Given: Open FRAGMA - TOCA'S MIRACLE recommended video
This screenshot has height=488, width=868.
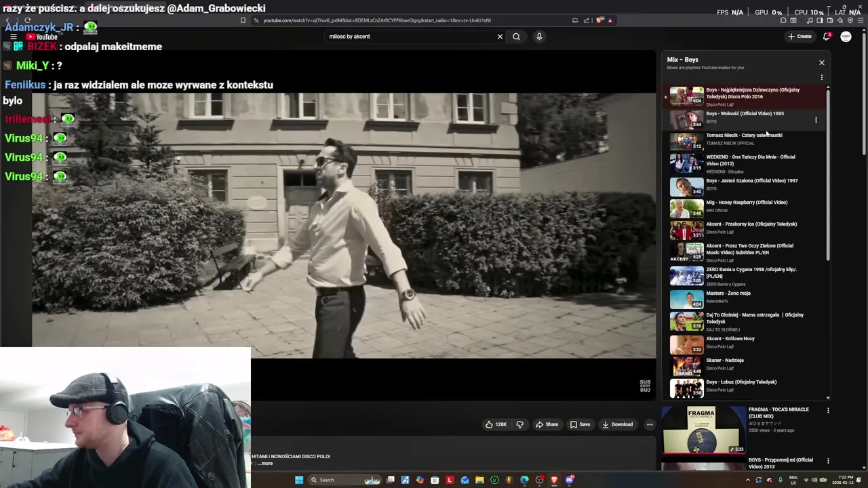Looking at the screenshot, I should [778, 413].
